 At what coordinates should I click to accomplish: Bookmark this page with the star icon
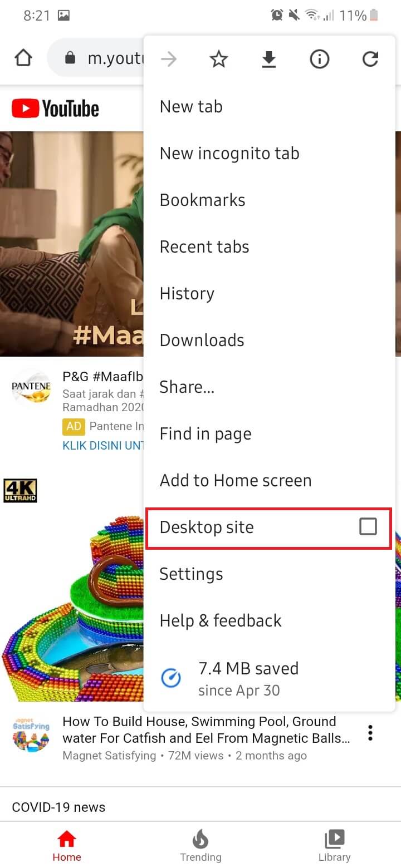click(219, 59)
